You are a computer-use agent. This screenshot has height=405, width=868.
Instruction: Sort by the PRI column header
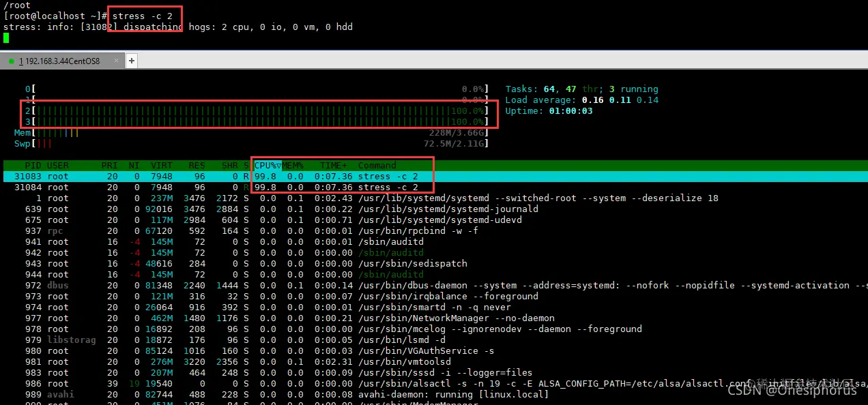109,165
